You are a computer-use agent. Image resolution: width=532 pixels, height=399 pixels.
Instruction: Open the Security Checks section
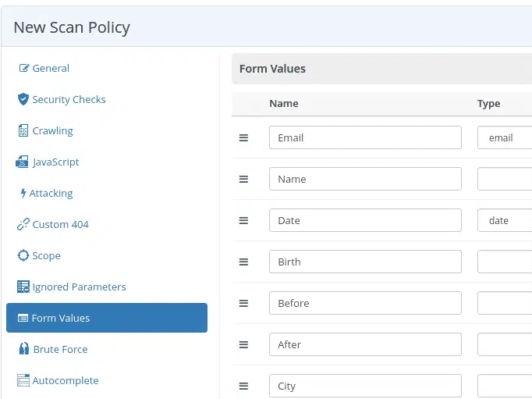tap(69, 99)
